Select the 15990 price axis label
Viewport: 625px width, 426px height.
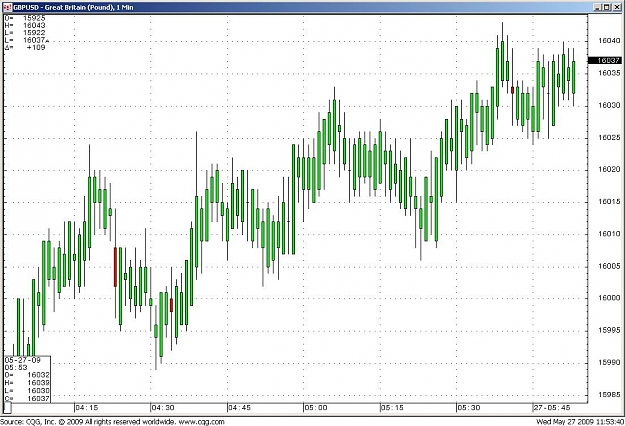coord(609,363)
